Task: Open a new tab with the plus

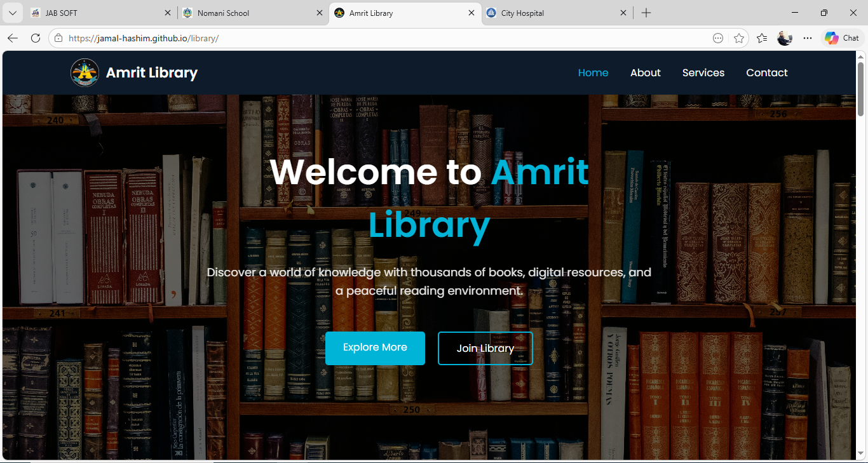Action: click(646, 12)
